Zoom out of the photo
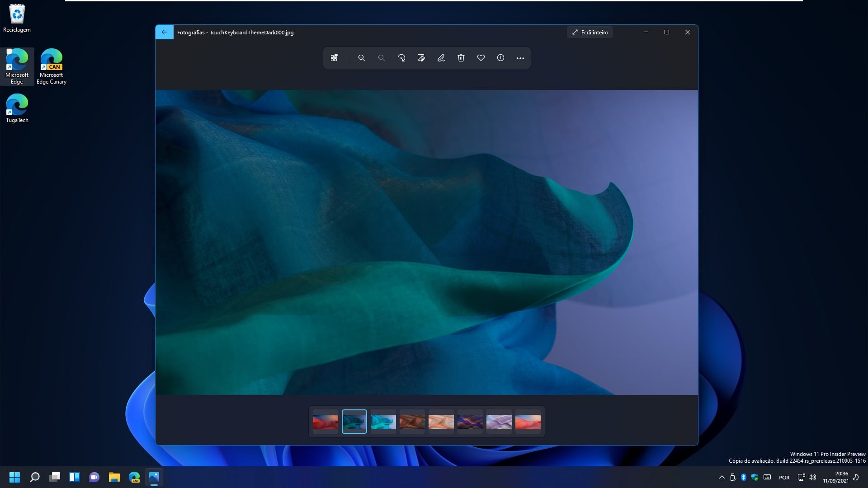The image size is (868, 488). (382, 58)
